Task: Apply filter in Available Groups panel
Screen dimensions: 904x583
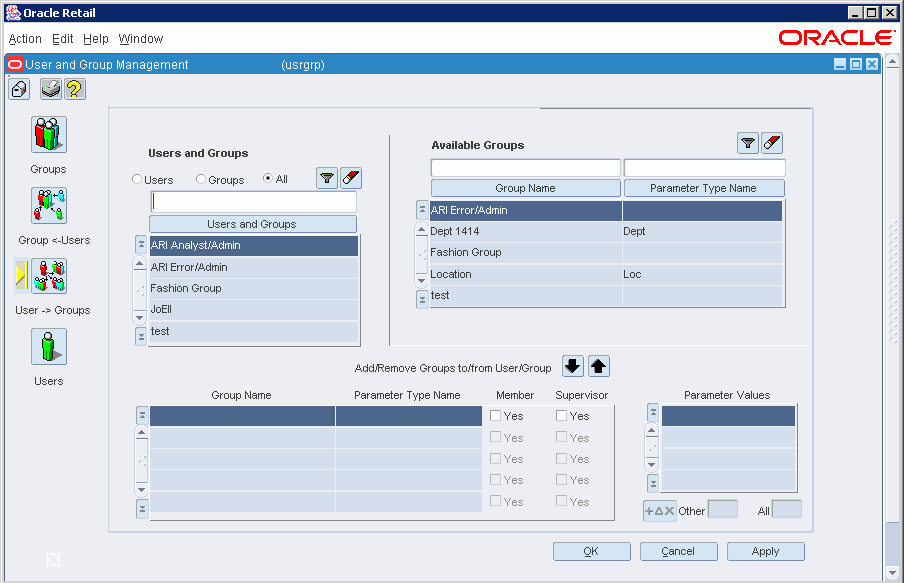Action: 748,143
